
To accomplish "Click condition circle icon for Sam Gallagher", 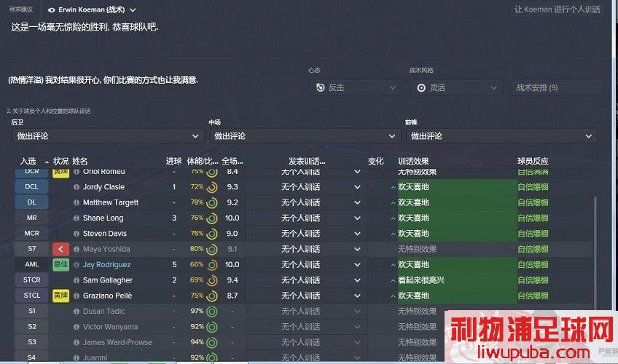I will [212, 280].
